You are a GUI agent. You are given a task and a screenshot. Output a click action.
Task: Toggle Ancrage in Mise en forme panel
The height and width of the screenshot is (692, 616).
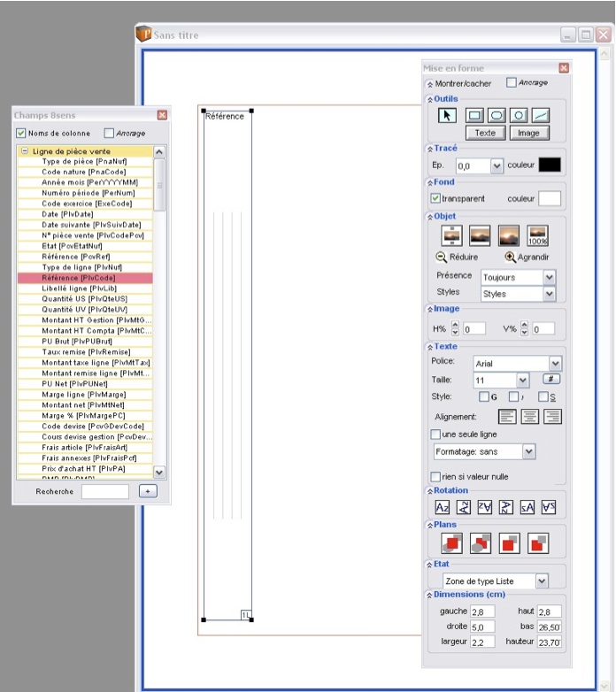point(511,82)
